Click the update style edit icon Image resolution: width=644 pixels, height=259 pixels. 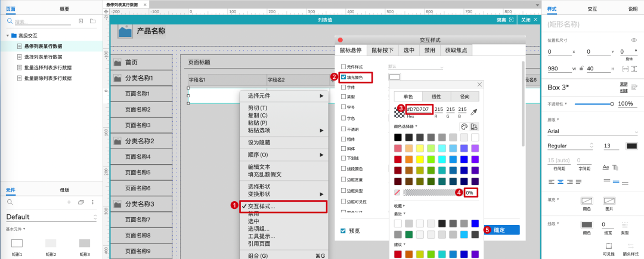click(x=634, y=87)
